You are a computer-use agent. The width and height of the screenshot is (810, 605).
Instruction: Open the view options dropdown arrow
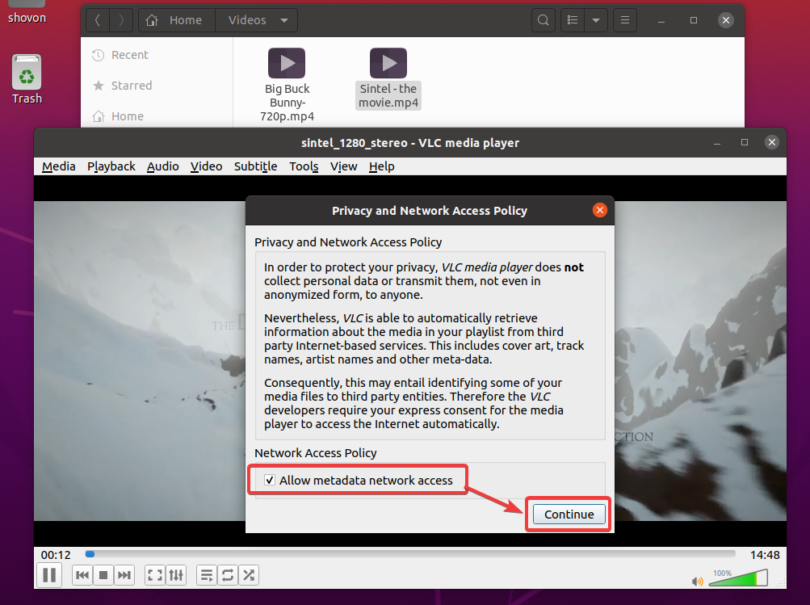coord(596,19)
